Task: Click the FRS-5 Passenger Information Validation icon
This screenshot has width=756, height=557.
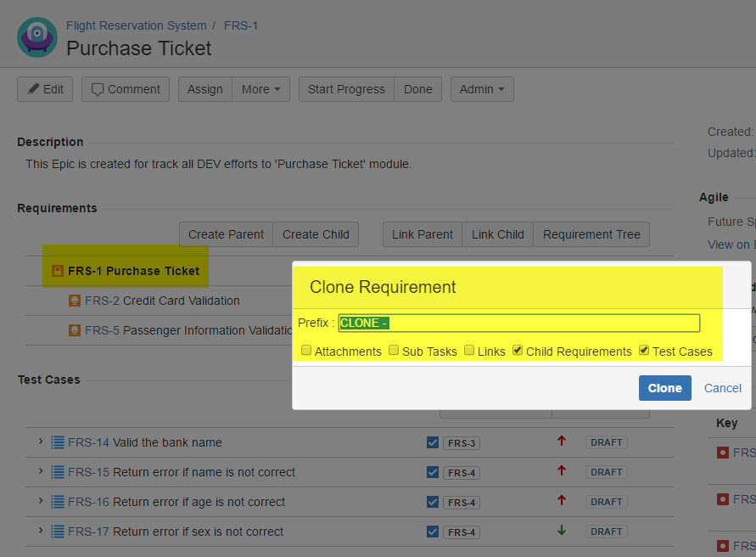Action: coord(75,330)
